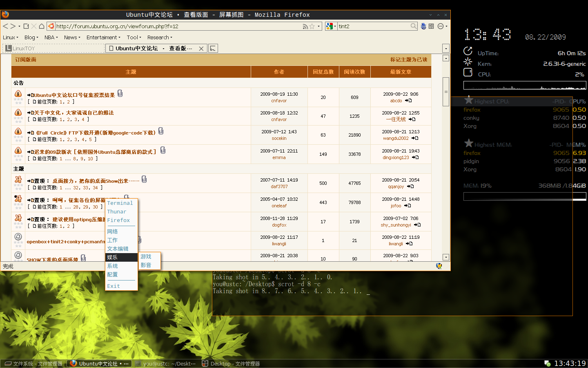Click the search magnifier icon
This screenshot has height=368, width=588.
(x=414, y=26)
